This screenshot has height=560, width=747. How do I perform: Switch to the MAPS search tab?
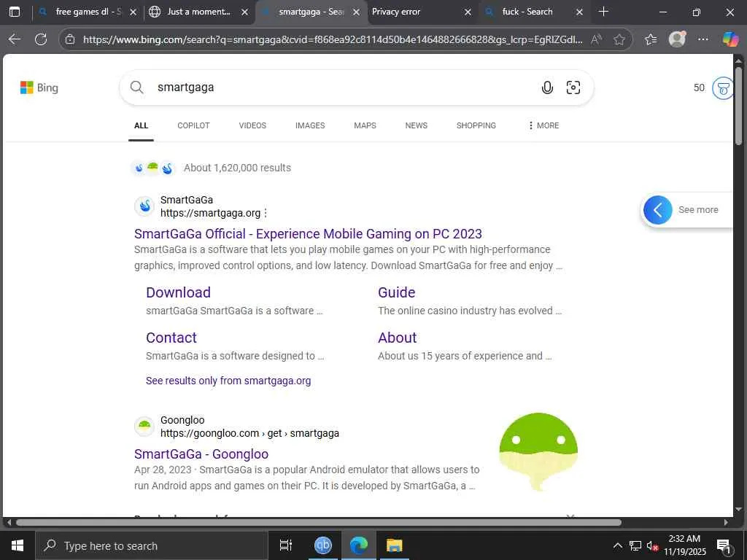365,125
